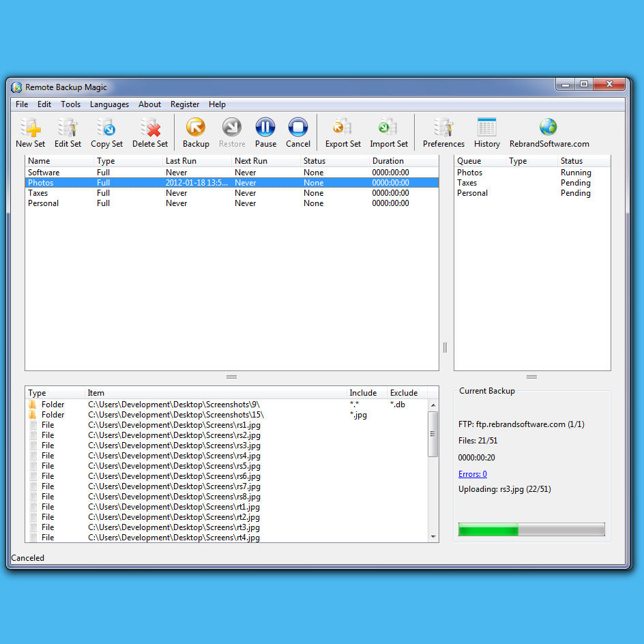644x644 pixels.
Task: Select the Taxes backup set row
Action: click(232, 193)
